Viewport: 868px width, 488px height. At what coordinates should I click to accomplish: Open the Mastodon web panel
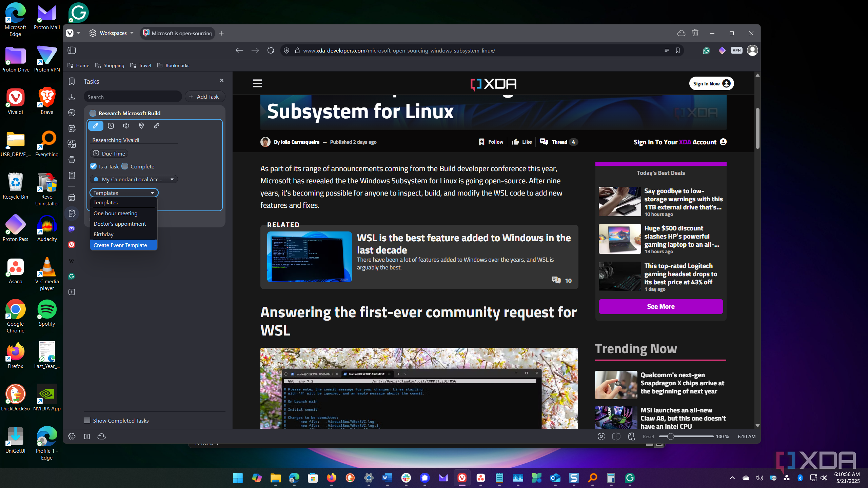[x=72, y=229]
